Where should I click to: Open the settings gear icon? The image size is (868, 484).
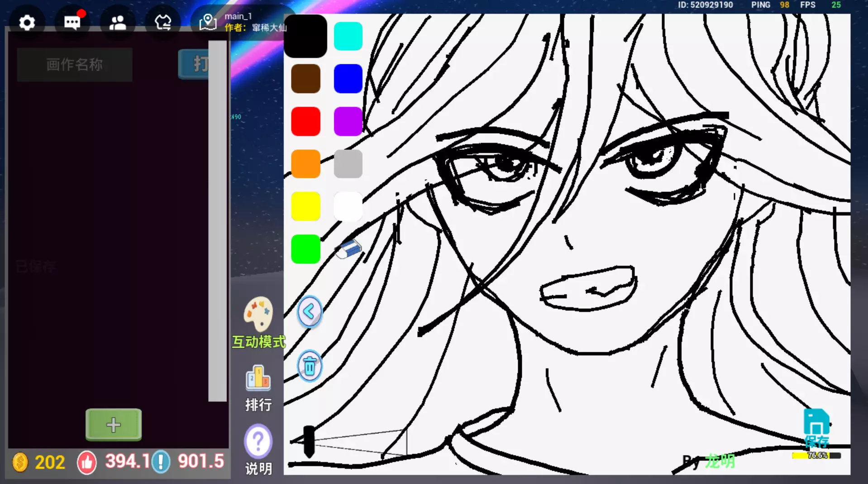click(27, 22)
